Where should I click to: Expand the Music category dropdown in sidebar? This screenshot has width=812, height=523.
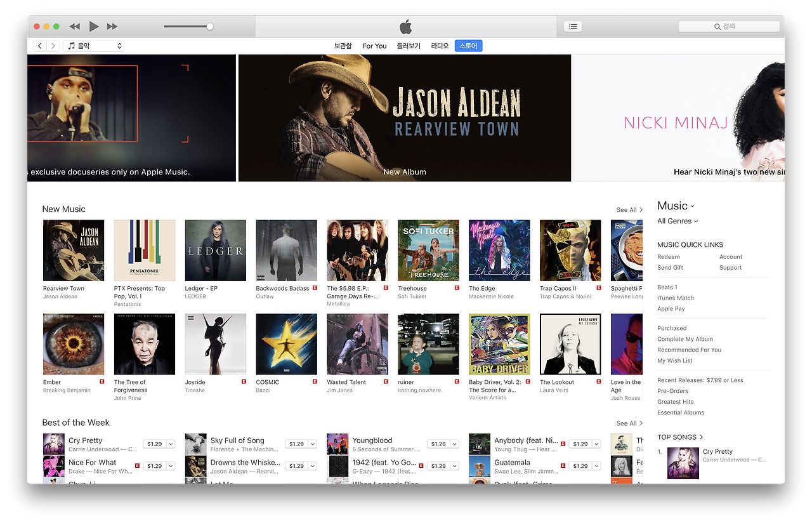point(676,206)
